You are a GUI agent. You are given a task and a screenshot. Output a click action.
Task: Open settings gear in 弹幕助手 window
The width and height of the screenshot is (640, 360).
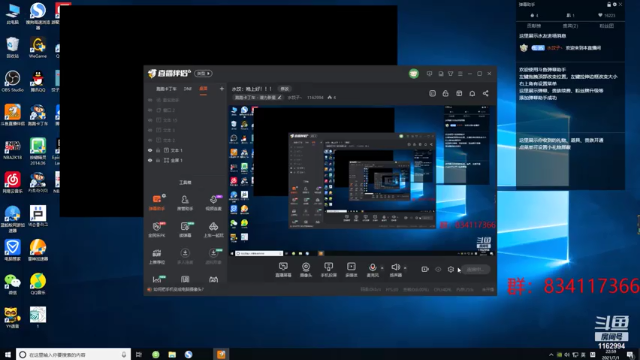point(615,4)
